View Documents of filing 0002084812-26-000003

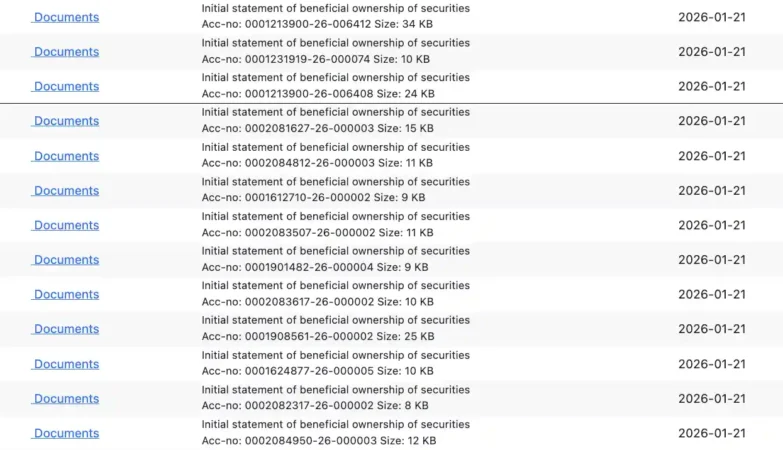pyautogui.click(x=66, y=156)
